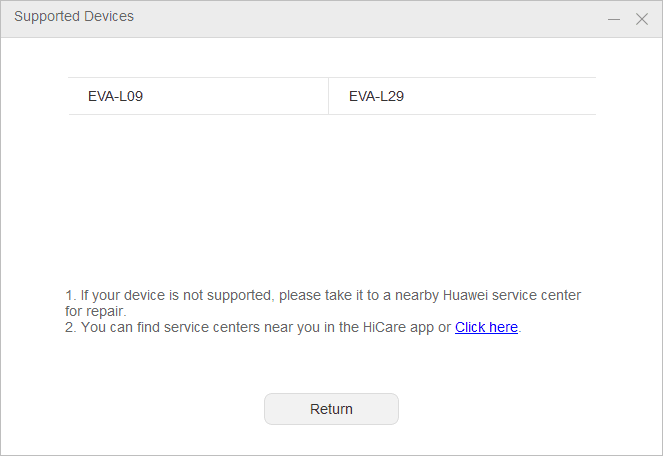
Task: Click the divider between the device model cells
Action: coord(328,96)
